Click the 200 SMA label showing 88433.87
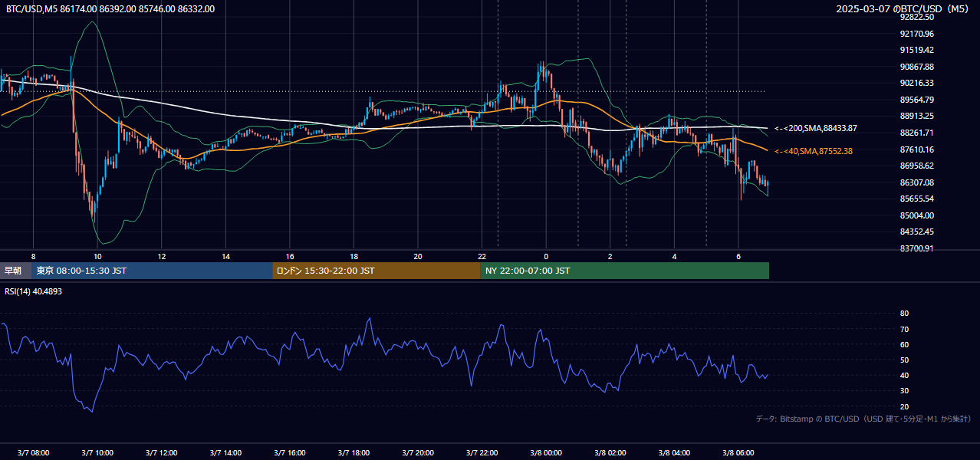 tap(815, 128)
